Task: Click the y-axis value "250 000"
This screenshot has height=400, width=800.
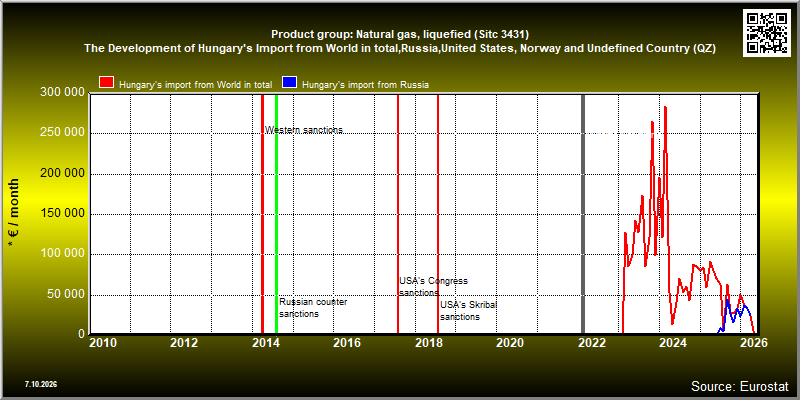Action: (62, 133)
